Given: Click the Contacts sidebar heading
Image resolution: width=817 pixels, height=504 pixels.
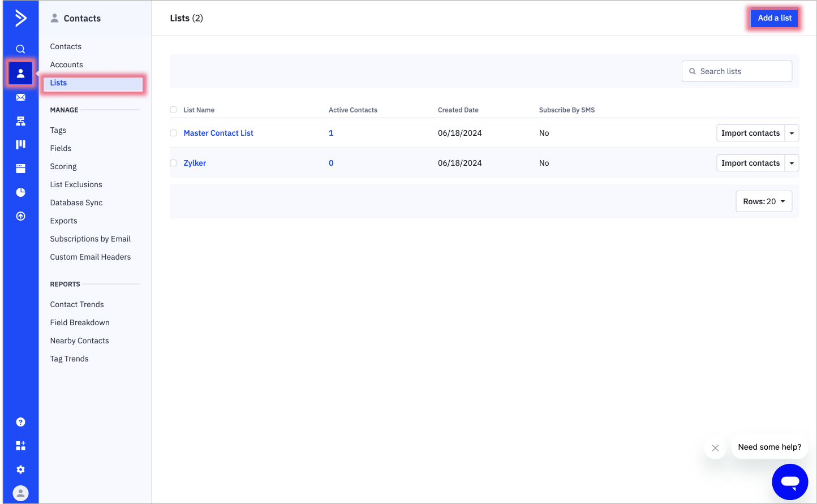Looking at the screenshot, I should point(82,18).
